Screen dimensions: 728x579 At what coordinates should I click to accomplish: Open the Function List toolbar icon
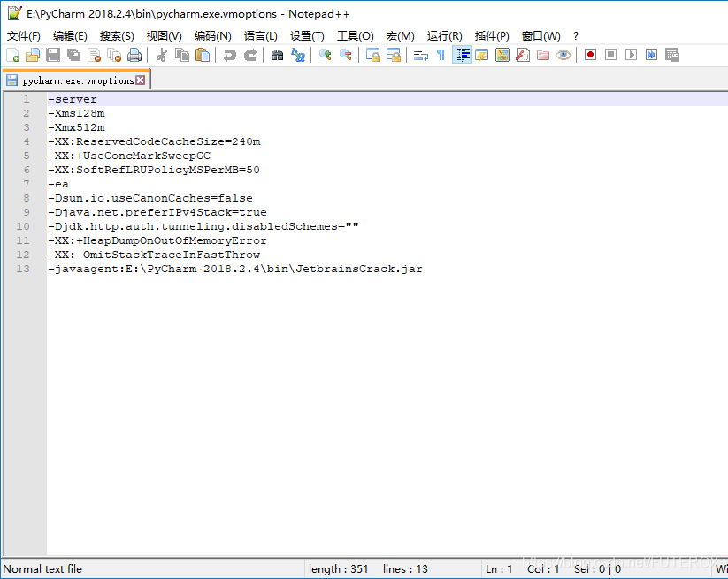tap(523, 55)
